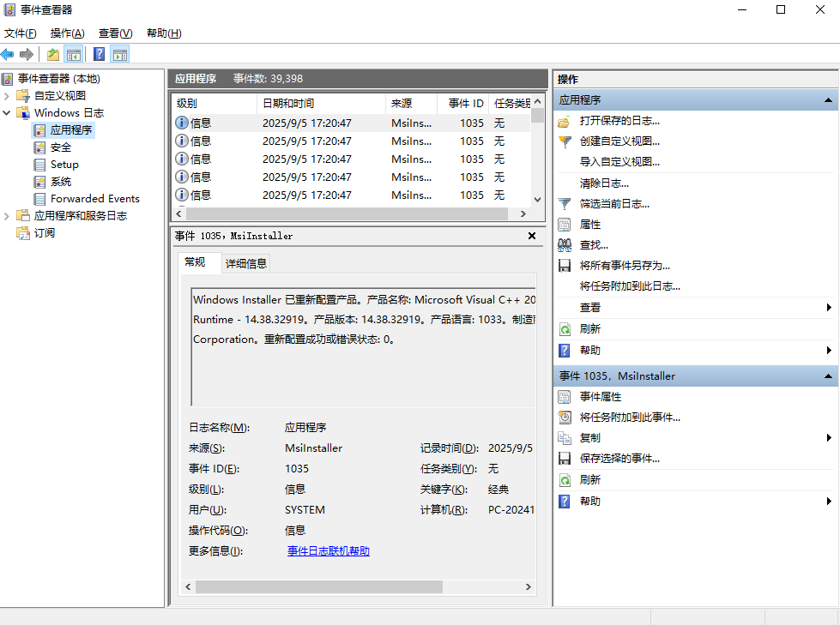Toggle the action pane toolbar icon
Image resolution: width=840 pixels, height=625 pixels.
point(120,54)
